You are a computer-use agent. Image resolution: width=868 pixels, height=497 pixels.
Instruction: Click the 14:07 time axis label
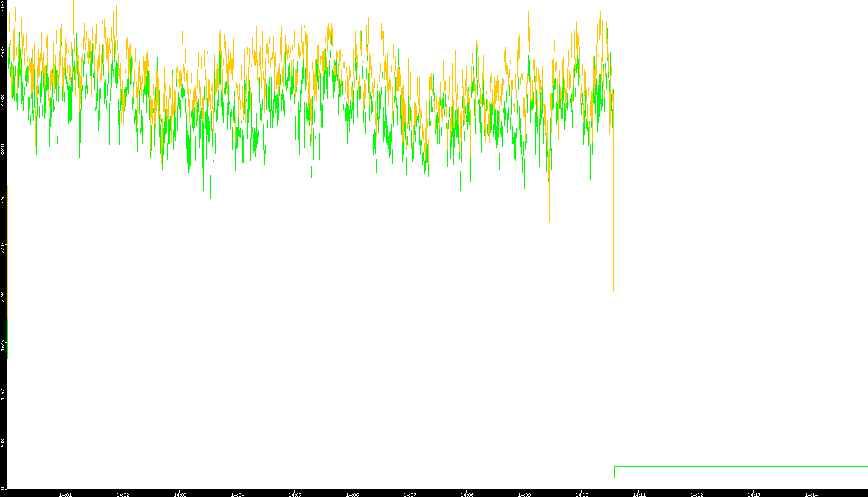(409, 495)
